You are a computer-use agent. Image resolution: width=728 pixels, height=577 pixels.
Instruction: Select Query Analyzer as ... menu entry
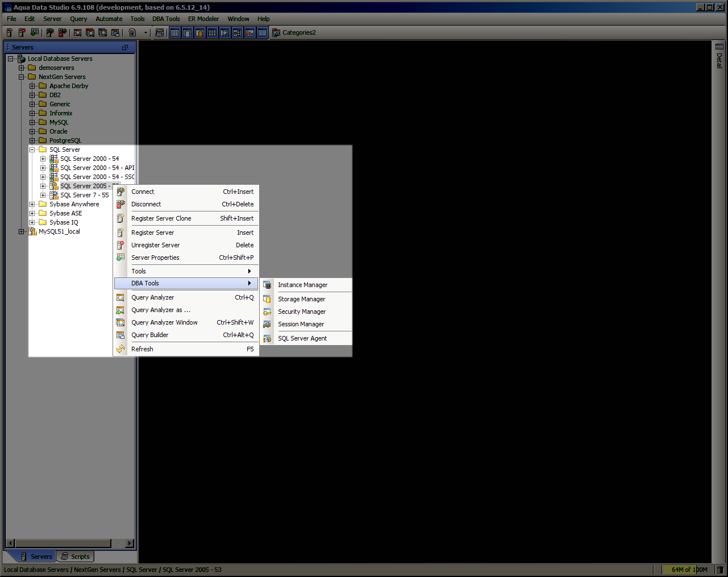pos(186,310)
